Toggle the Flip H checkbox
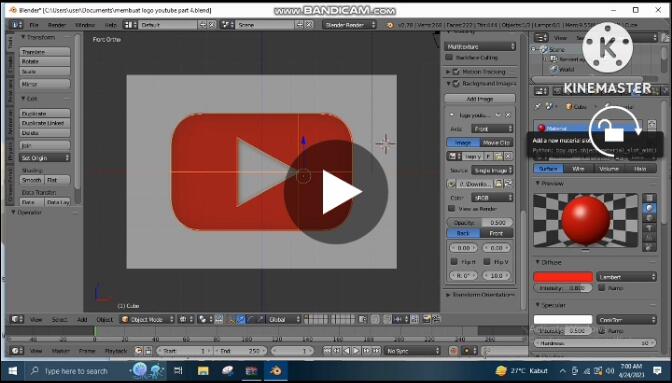This screenshot has width=672, height=383. pyautogui.click(x=454, y=261)
